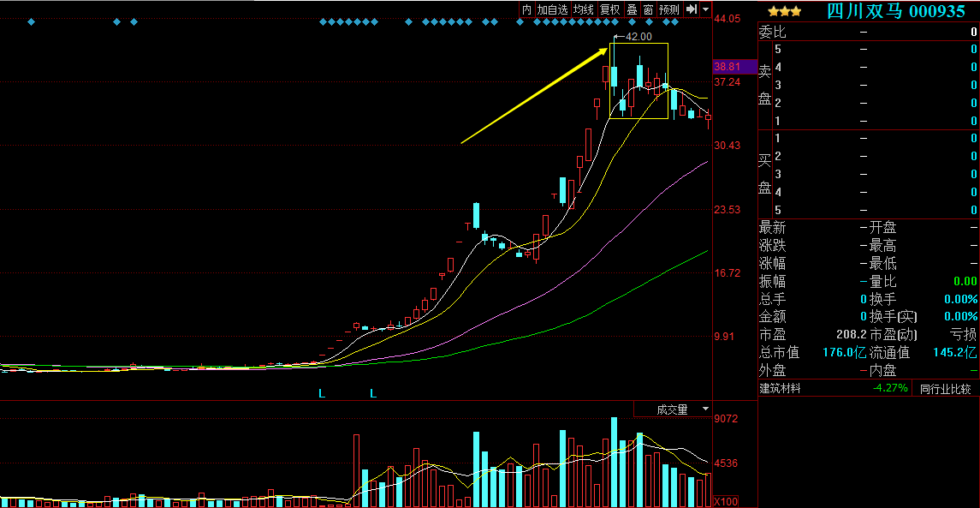Screen dimensions: 980x508
Task: Add stock via 加自选 button
Action: pos(553,9)
